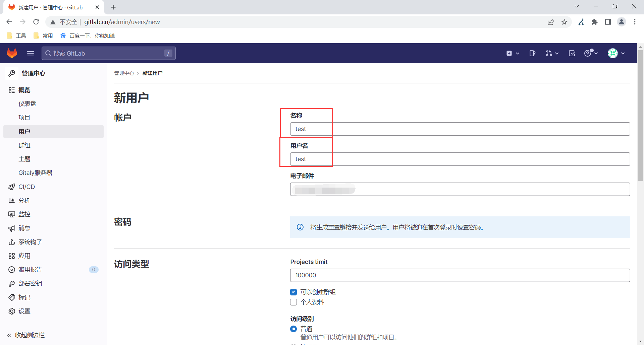Click 管理中心 breadcrumb link

pos(124,73)
